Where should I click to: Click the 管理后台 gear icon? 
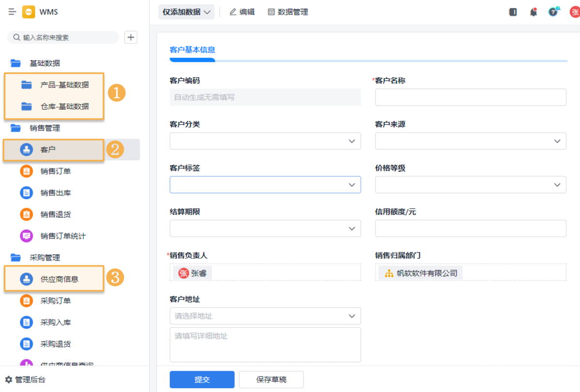pyautogui.click(x=9, y=380)
